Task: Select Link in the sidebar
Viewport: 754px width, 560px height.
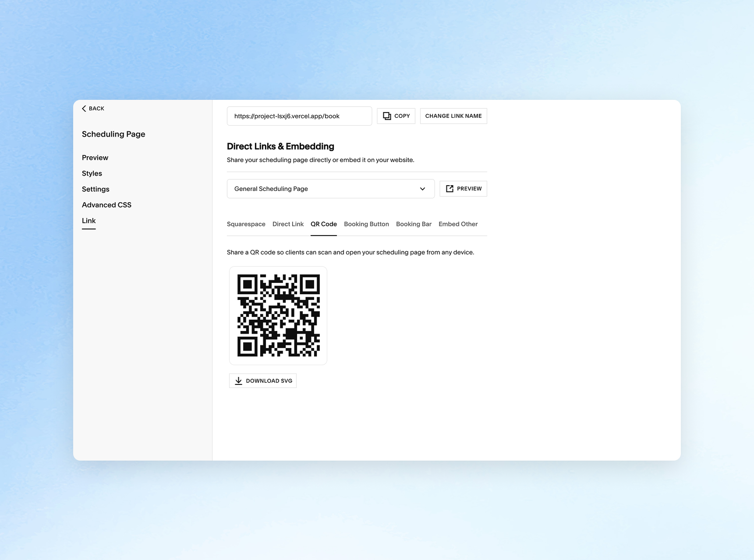Action: pyautogui.click(x=88, y=221)
